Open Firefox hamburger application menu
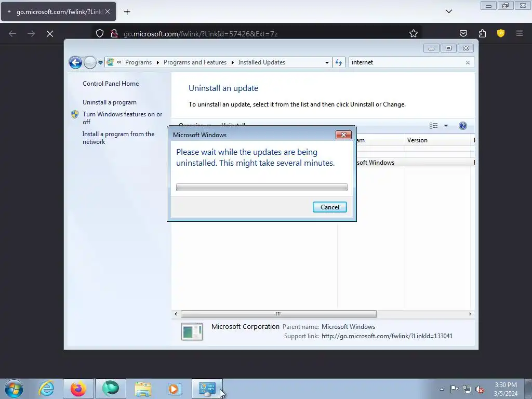This screenshot has width=532, height=399. (520, 33)
